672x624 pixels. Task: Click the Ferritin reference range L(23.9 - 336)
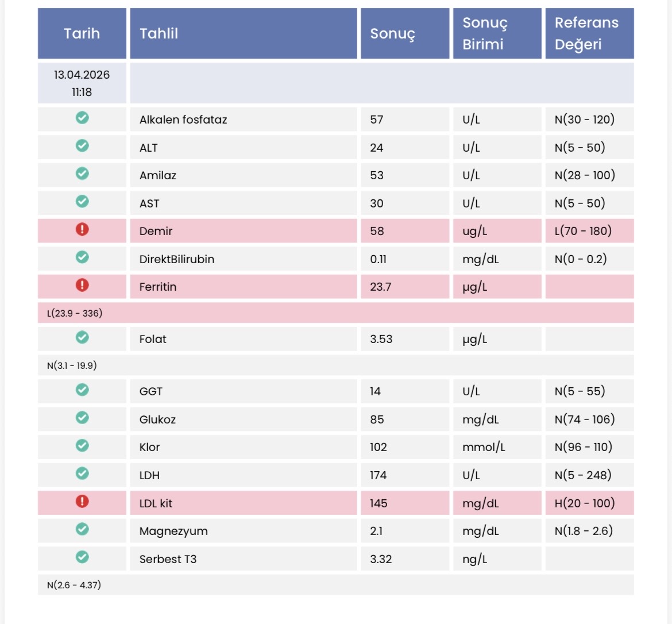tap(75, 313)
